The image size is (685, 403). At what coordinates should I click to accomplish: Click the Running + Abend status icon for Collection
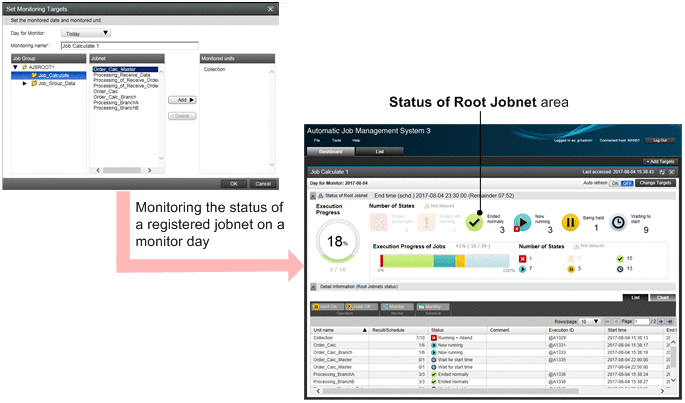tap(434, 338)
